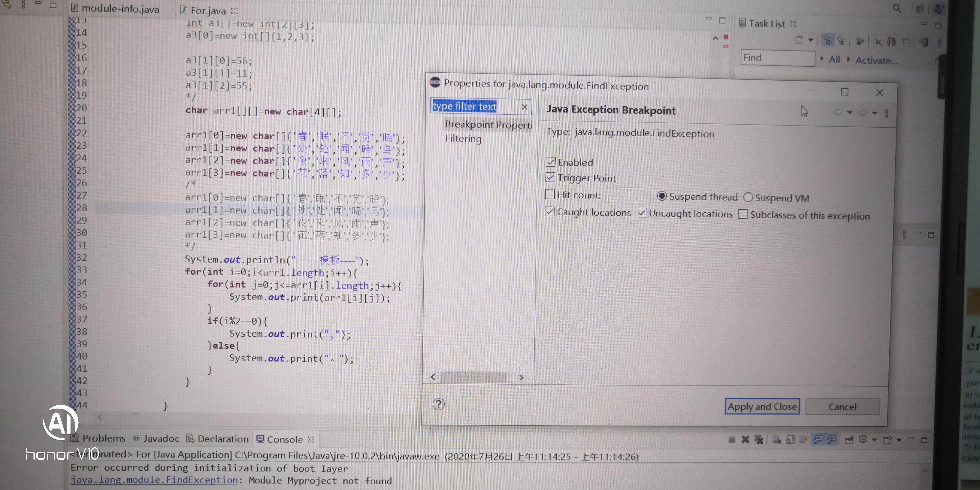The width and height of the screenshot is (980, 490).
Task: Toggle Hide Completed Tasks icon in Task List
Action: (x=878, y=41)
